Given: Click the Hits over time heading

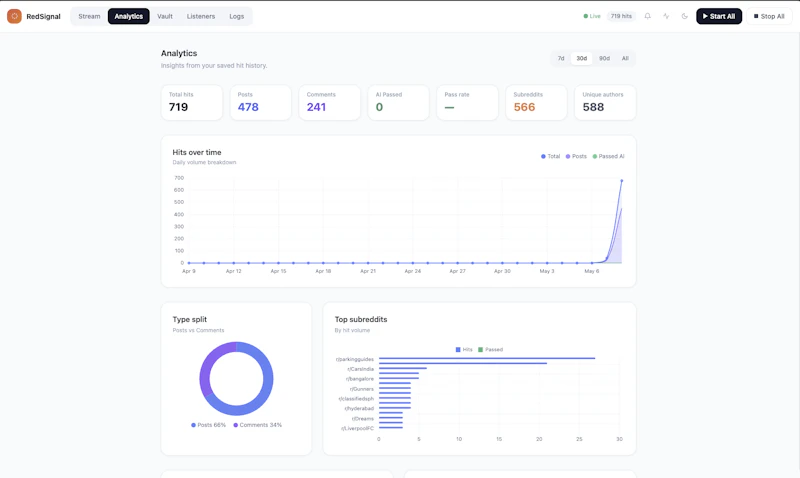Looking at the screenshot, I should click(197, 152).
